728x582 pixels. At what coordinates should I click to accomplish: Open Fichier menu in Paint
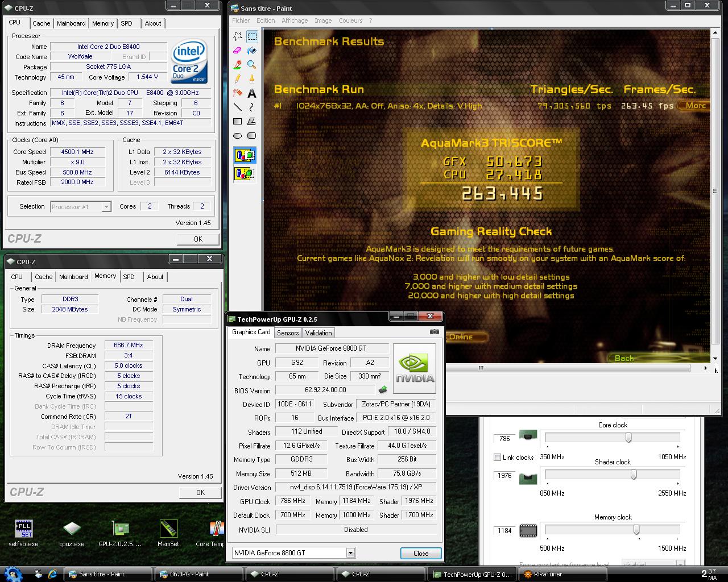(x=241, y=20)
